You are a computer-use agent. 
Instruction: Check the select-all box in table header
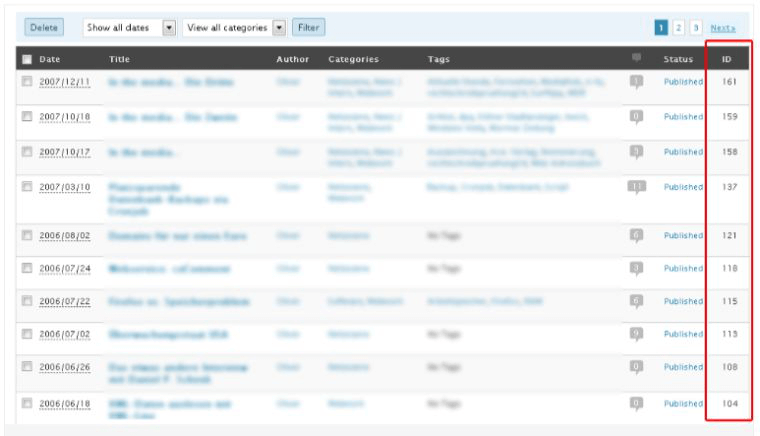[27, 60]
